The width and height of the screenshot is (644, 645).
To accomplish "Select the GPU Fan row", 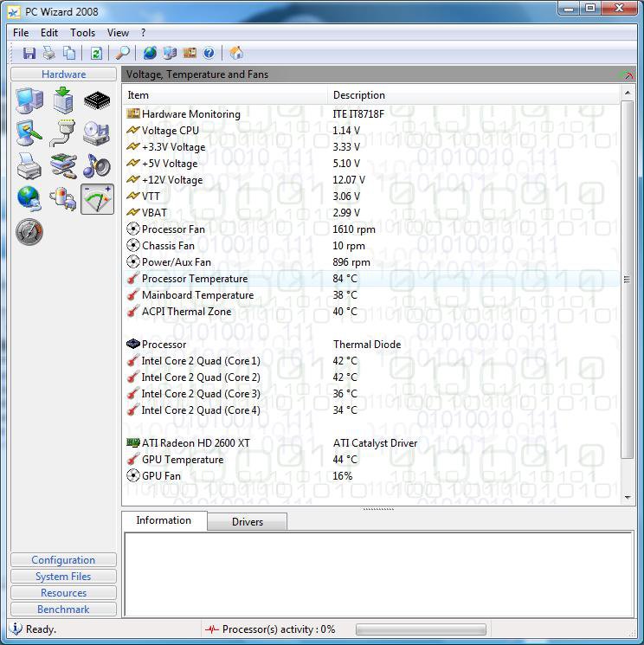I will tap(371, 476).
